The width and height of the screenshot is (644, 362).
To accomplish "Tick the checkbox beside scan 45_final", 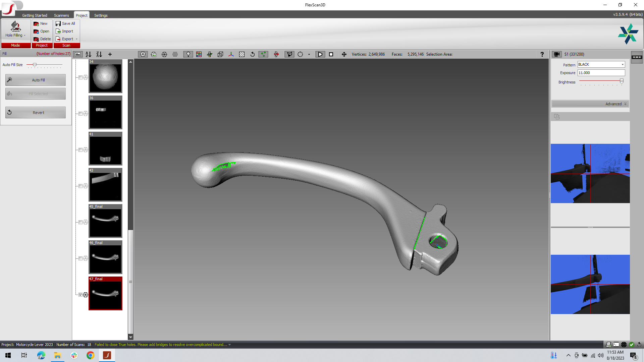I will pyautogui.click(x=80, y=222).
